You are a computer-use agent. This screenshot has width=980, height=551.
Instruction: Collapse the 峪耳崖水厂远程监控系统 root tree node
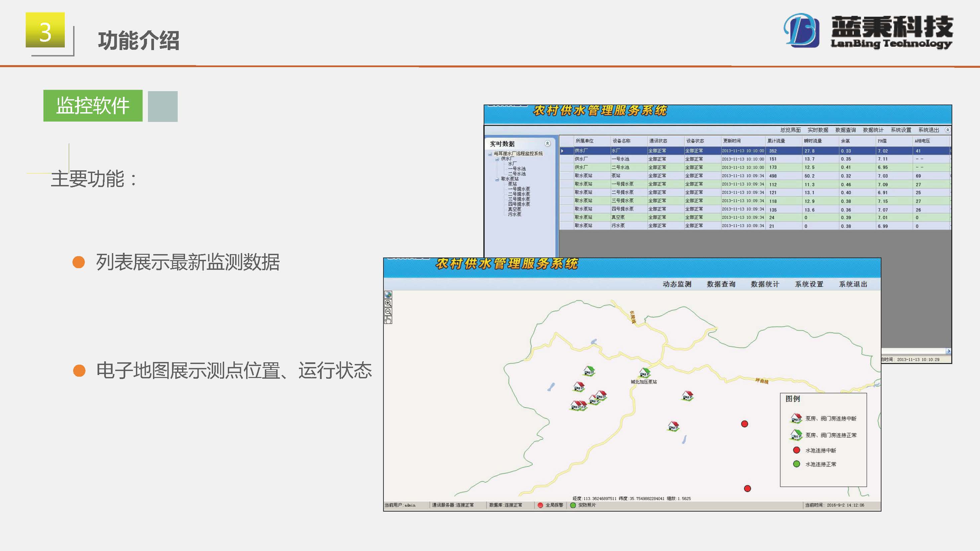(490, 154)
